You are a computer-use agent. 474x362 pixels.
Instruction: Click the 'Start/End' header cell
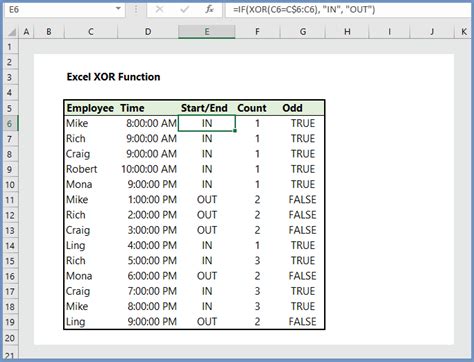tap(207, 108)
